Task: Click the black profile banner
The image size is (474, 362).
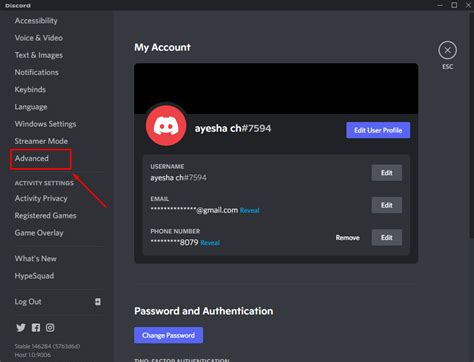Action: click(276, 89)
